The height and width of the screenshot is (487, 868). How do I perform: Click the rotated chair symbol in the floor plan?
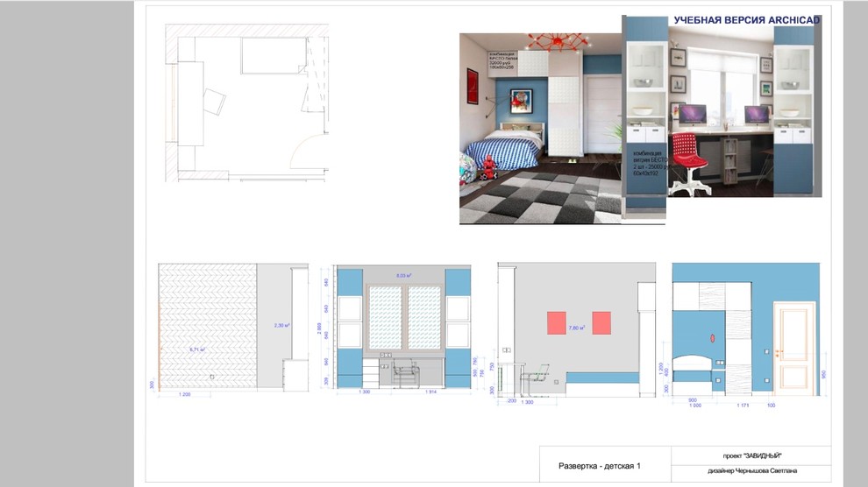[x=215, y=99]
